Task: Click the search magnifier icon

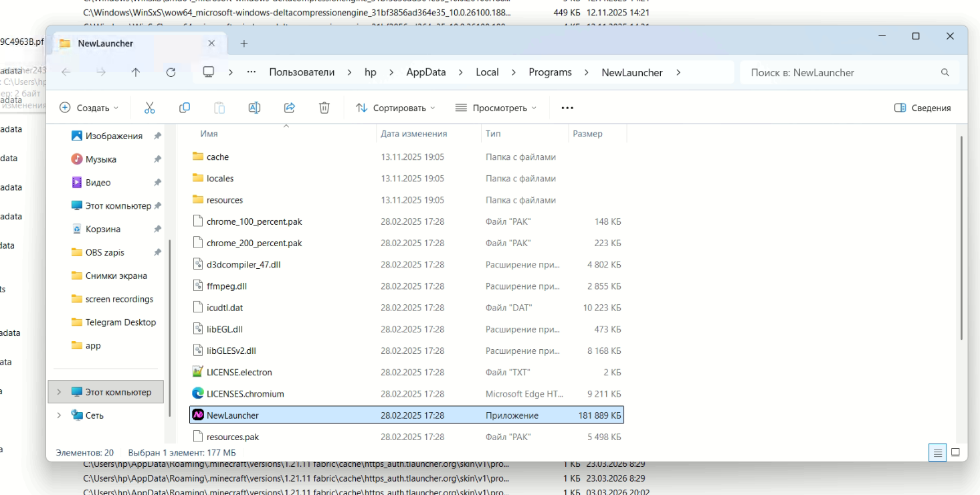Action: (x=945, y=72)
